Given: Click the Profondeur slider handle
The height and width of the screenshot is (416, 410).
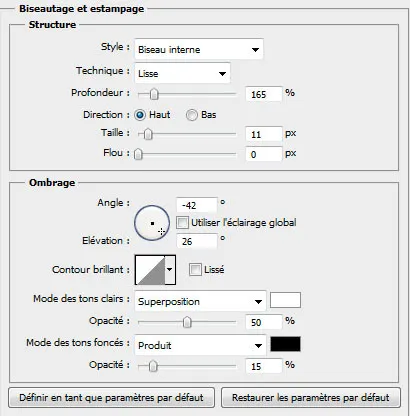Looking at the screenshot, I should [154, 94].
